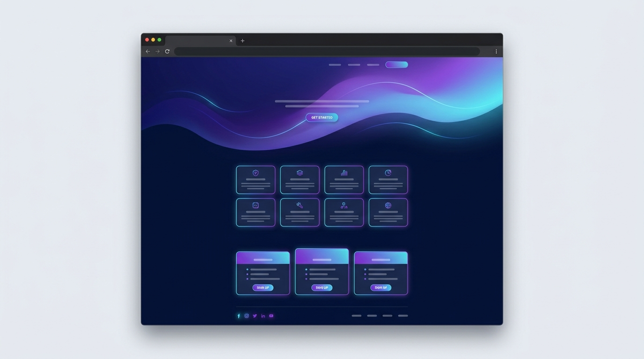Go back with the browser back arrow
Screen dimensions: 644x359
point(148,51)
